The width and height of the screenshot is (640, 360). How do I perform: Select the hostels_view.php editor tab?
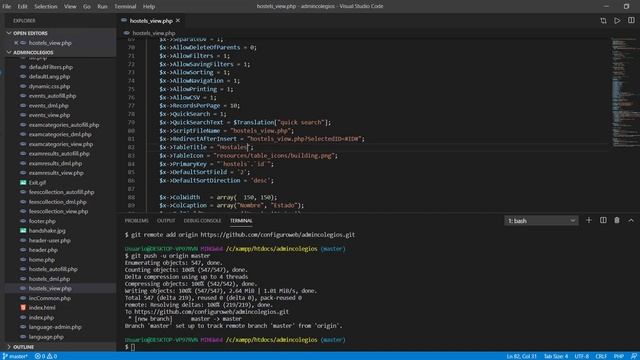click(x=151, y=20)
